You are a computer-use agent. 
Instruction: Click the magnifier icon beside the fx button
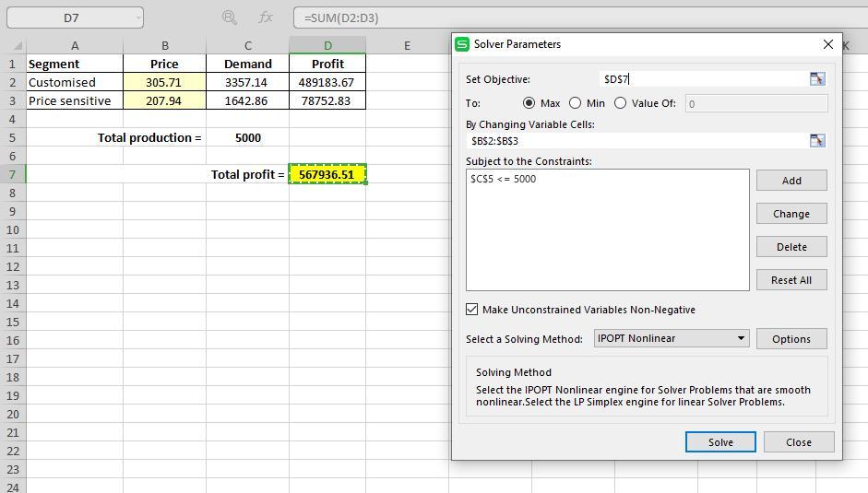[229, 18]
